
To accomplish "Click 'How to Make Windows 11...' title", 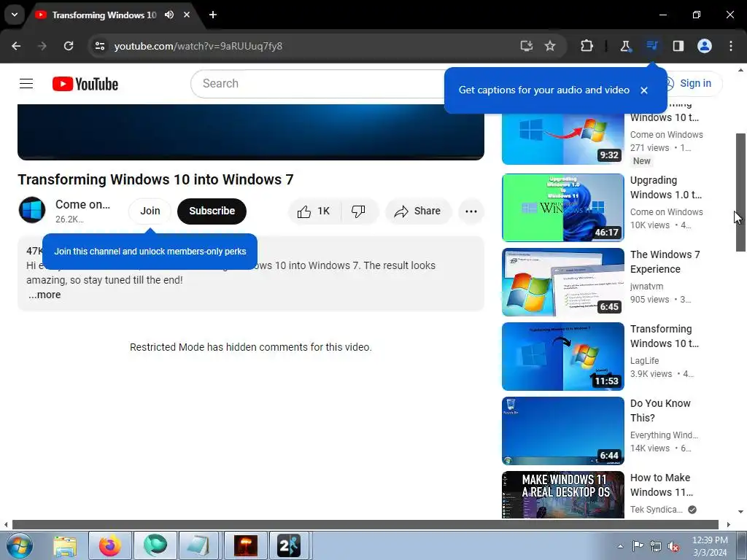I will coord(661,485).
